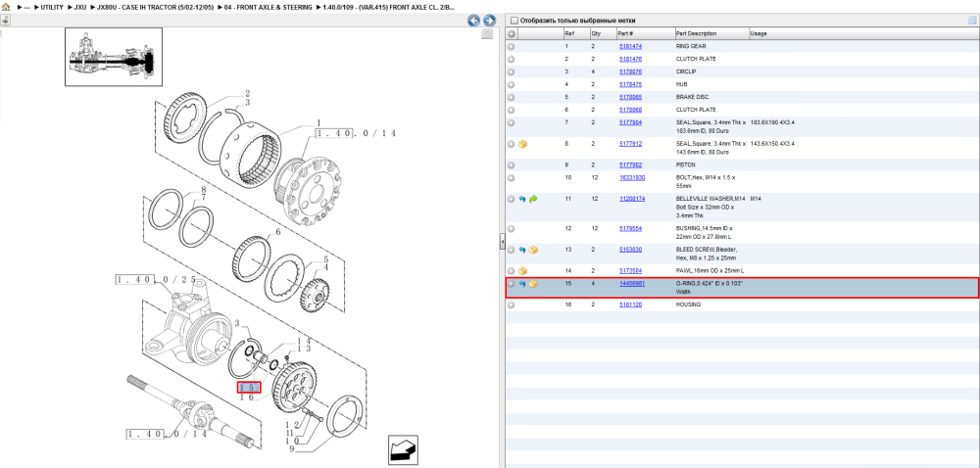
Task: Click callout number 8 in the diagram
Action: click(x=204, y=190)
